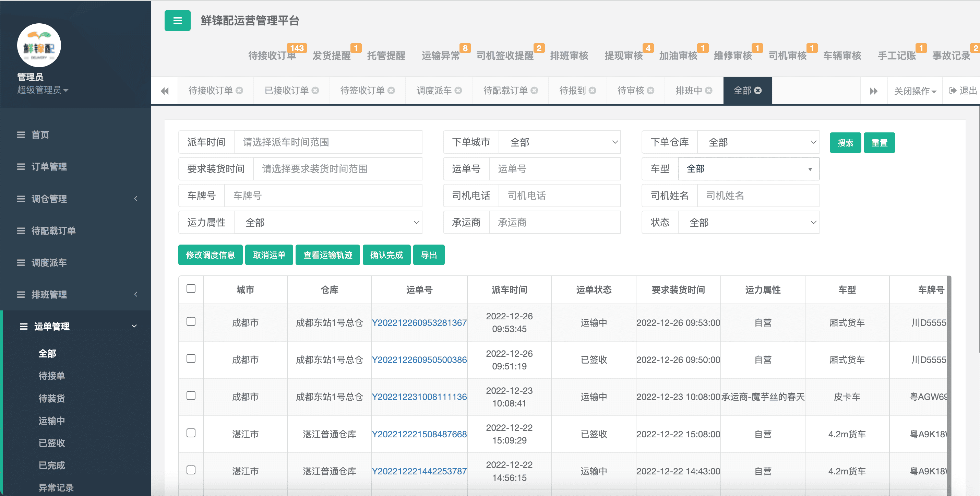Select 异常记录 under 运单管理
980x496 pixels.
pyautogui.click(x=56, y=488)
